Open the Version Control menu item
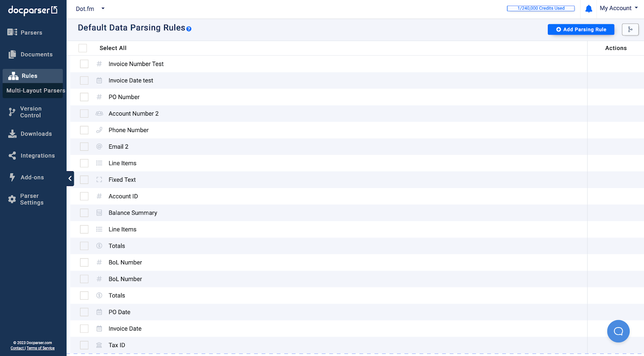 click(31, 112)
